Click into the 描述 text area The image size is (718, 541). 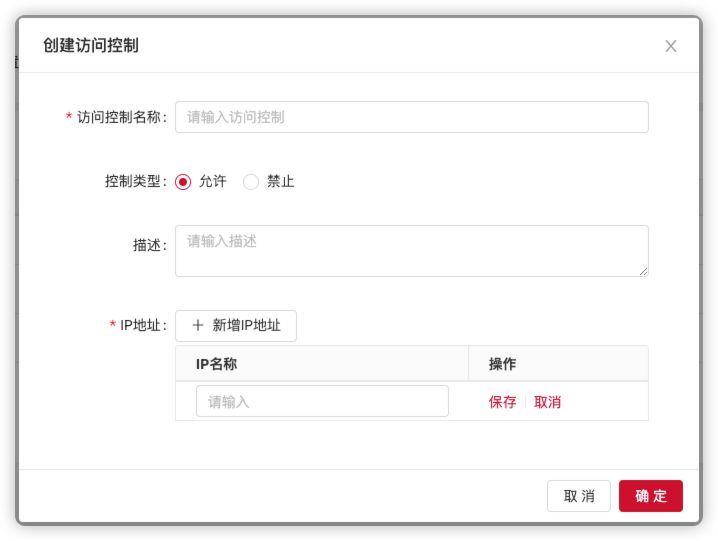point(411,250)
